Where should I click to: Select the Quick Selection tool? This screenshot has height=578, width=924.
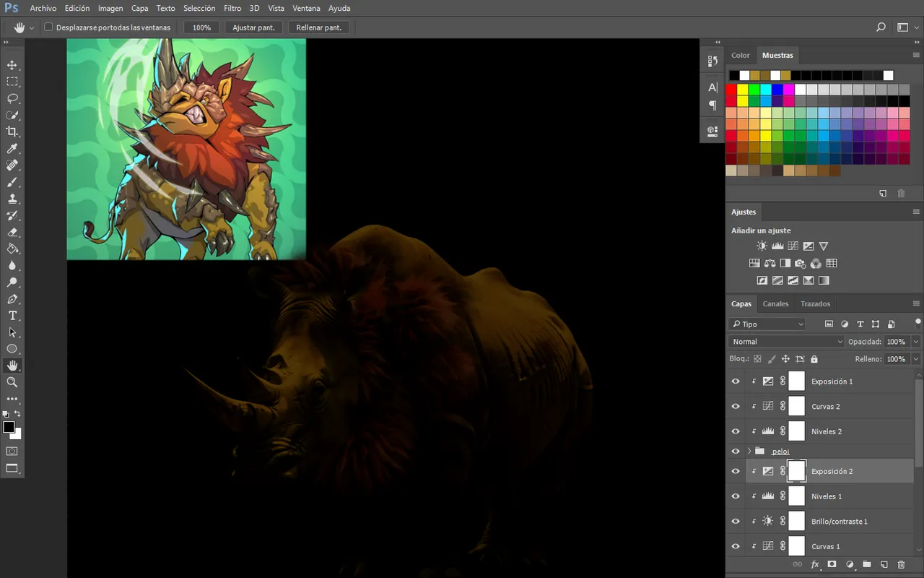[12, 115]
